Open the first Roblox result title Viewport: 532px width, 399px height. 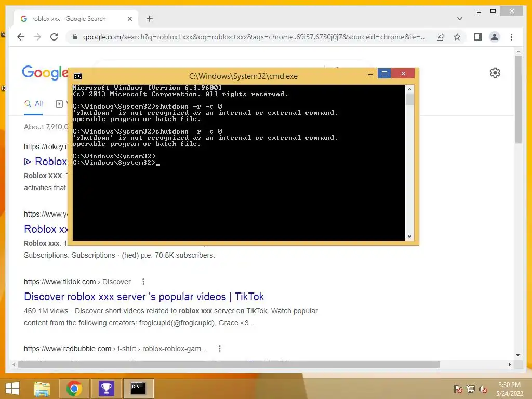click(x=46, y=162)
